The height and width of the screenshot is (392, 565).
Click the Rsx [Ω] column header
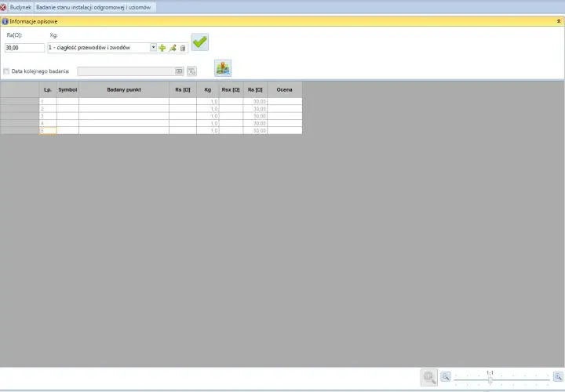[x=231, y=89]
